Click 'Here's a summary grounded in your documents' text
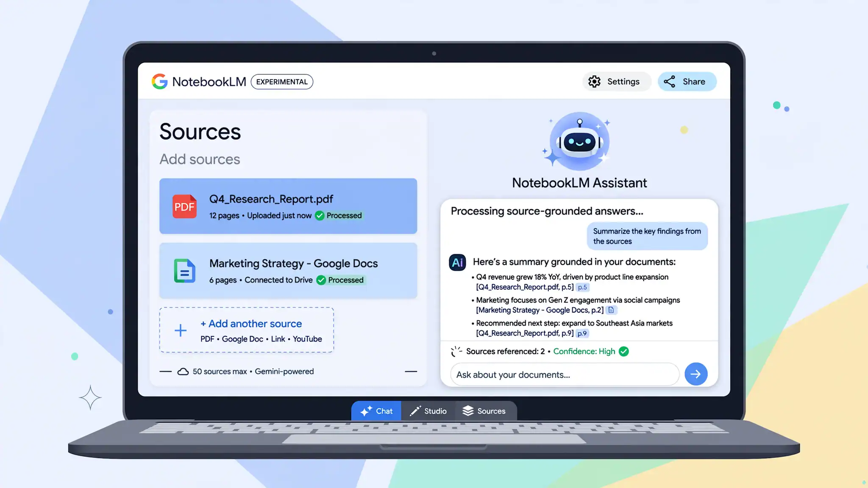Viewport: 868px width, 488px height. (574, 262)
